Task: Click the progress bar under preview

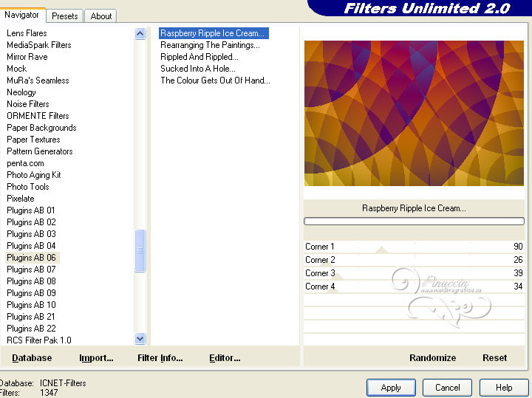Action: coord(414,222)
